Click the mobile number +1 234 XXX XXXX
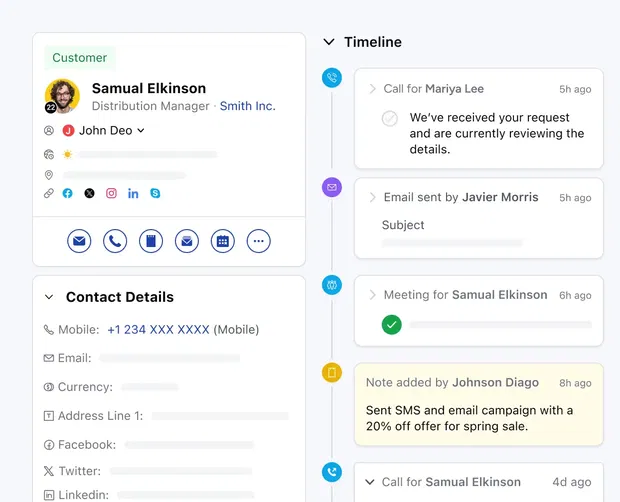Screen dimensions: 620x502 point(158,329)
